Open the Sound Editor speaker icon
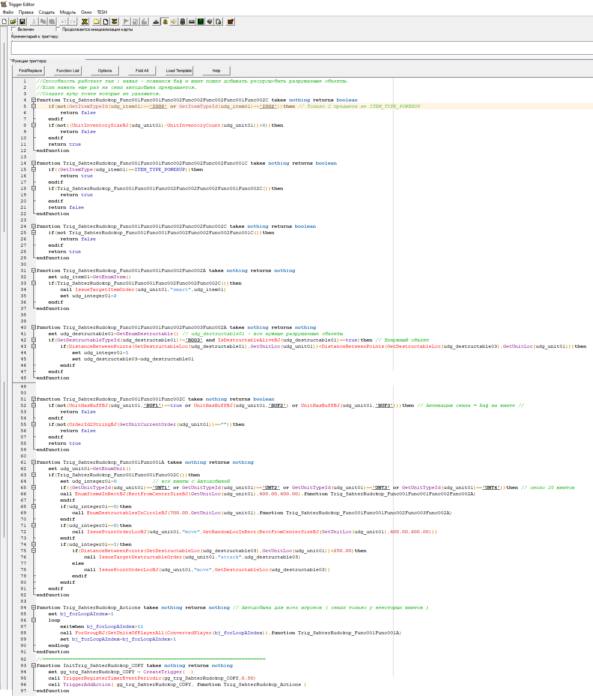Screen dimensions: 593x700 [x=174, y=22]
